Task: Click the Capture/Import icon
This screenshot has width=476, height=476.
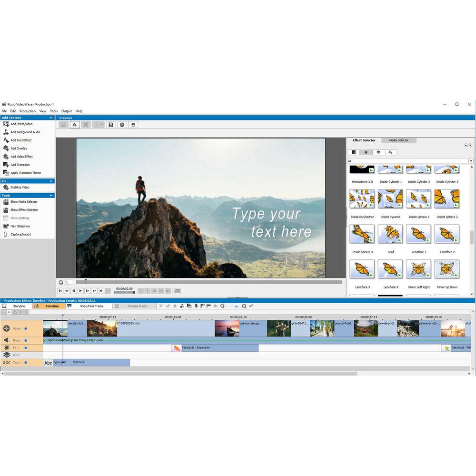Action: (6, 234)
